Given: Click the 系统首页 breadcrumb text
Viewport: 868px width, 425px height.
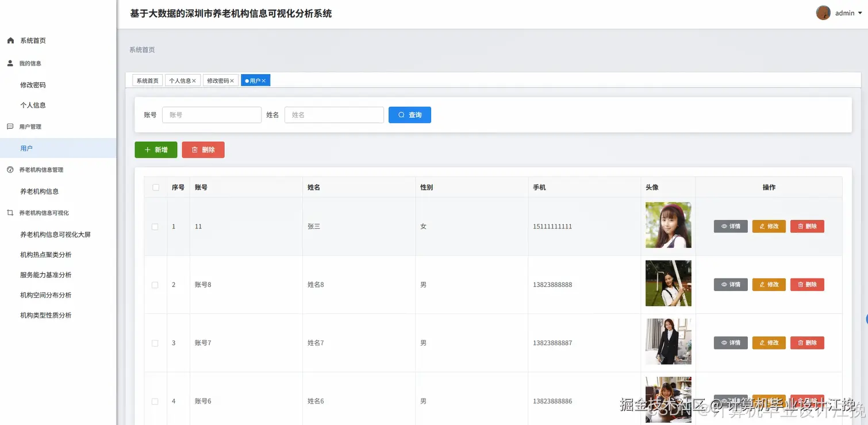Looking at the screenshot, I should (x=142, y=50).
